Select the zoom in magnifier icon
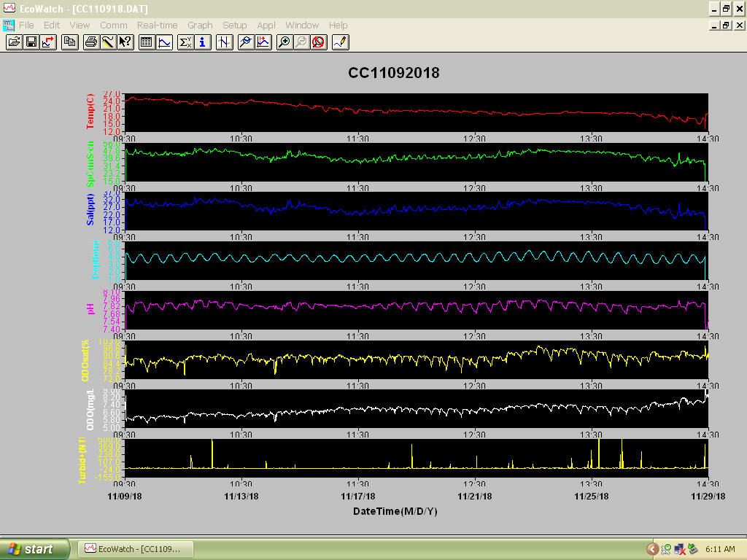Screen dimensions: 747x560 [284, 42]
